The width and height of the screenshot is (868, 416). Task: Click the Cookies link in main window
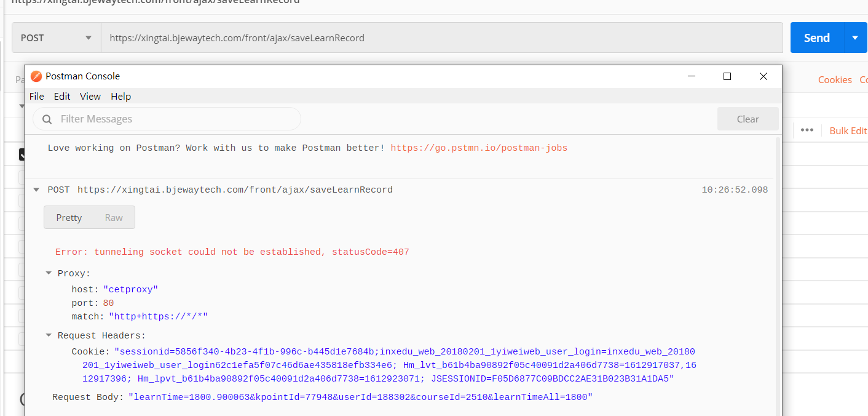click(x=835, y=79)
